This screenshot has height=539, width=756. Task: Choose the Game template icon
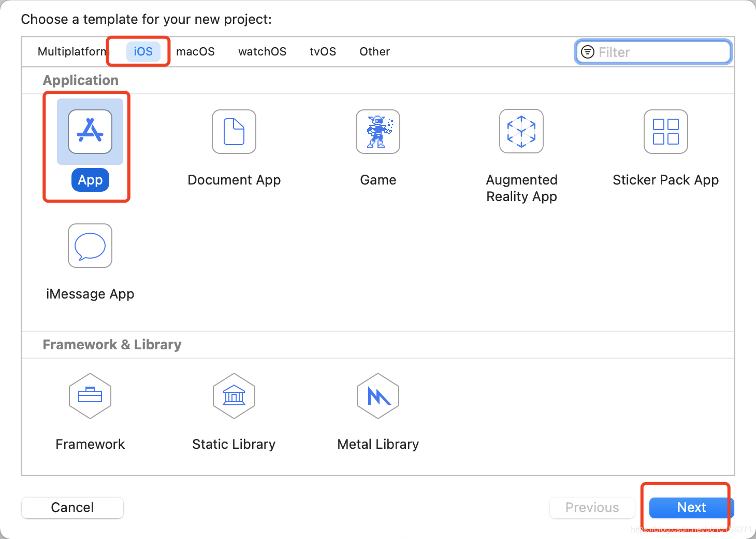tap(378, 132)
